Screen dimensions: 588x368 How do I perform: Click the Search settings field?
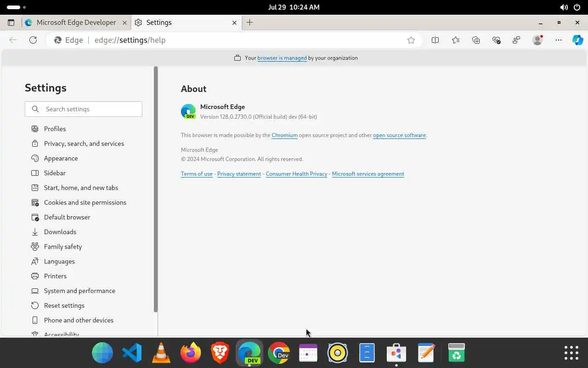point(84,109)
